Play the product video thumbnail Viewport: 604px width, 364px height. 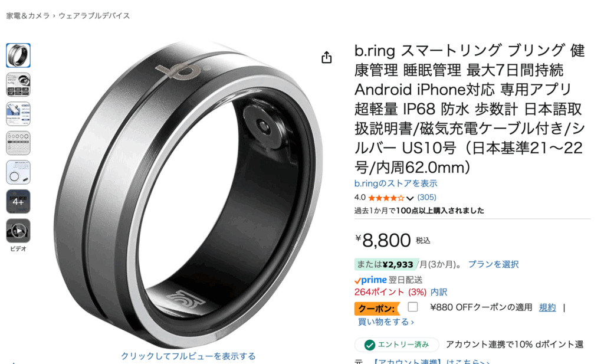pyautogui.click(x=18, y=231)
